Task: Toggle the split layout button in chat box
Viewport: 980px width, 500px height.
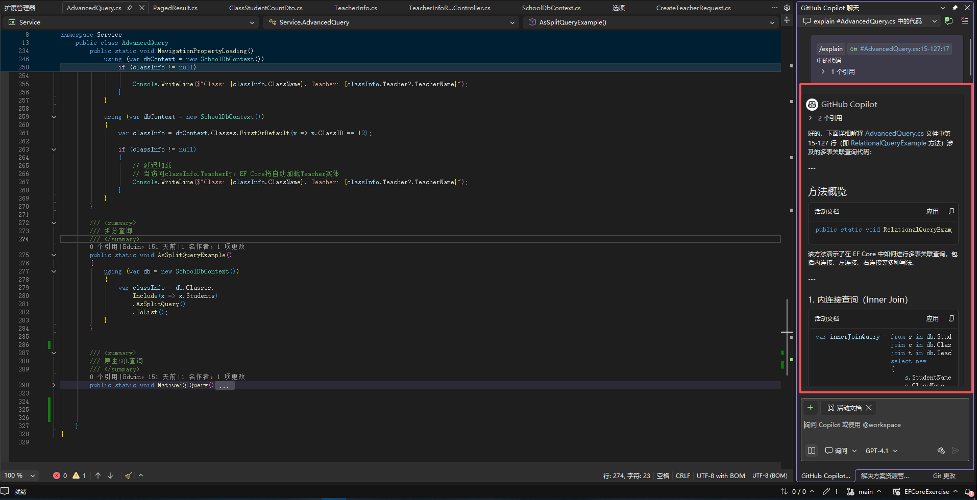Action: point(812,451)
